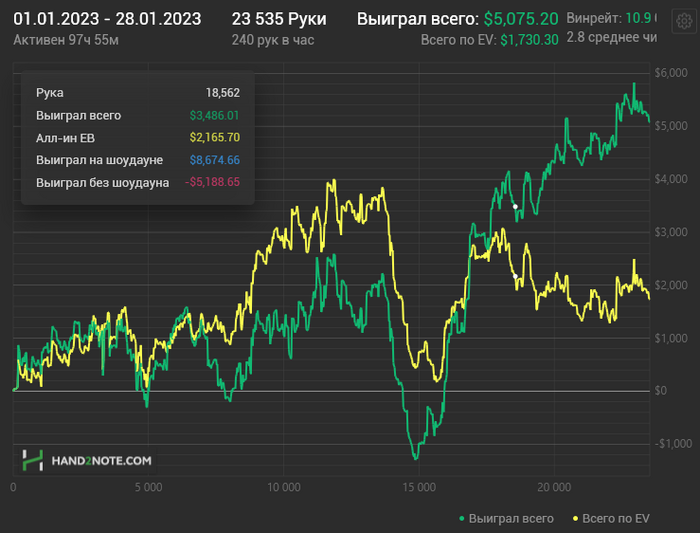Click the Hand2Note logo icon
700x533 pixels.
[x=33, y=460]
